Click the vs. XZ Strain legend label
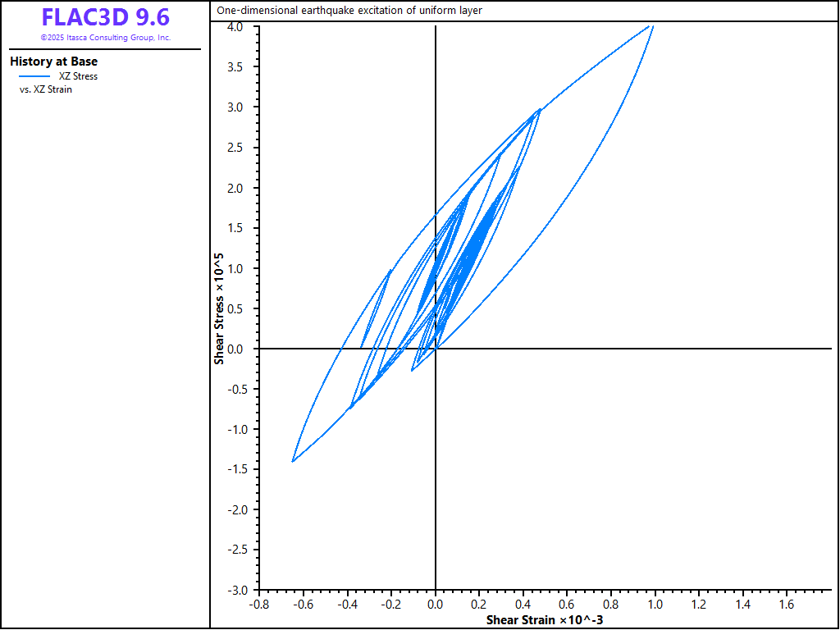This screenshot has height=630, width=840. coord(46,89)
